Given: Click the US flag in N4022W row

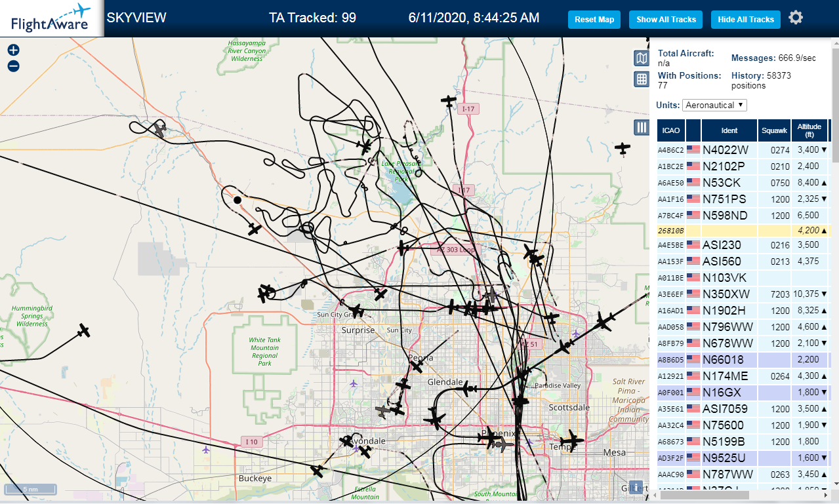Looking at the screenshot, I should pos(693,149).
